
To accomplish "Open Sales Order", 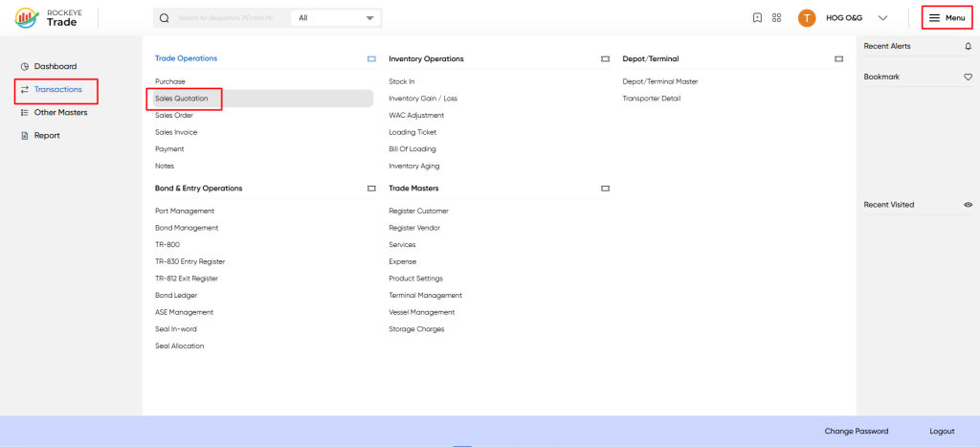I will pyautogui.click(x=174, y=116).
